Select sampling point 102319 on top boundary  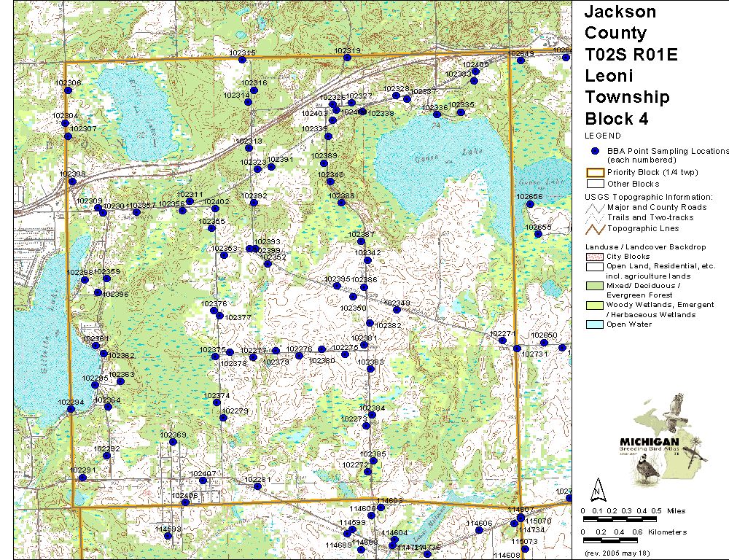pos(347,58)
